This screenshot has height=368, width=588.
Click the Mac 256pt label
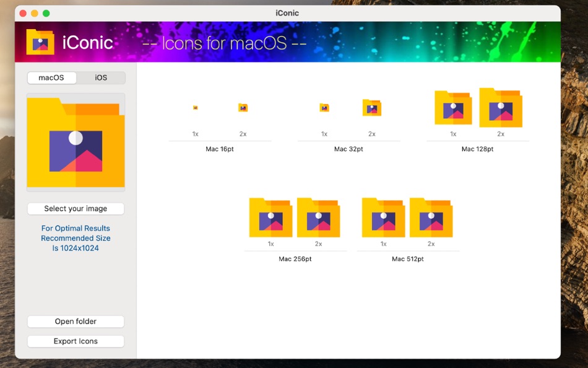(295, 259)
